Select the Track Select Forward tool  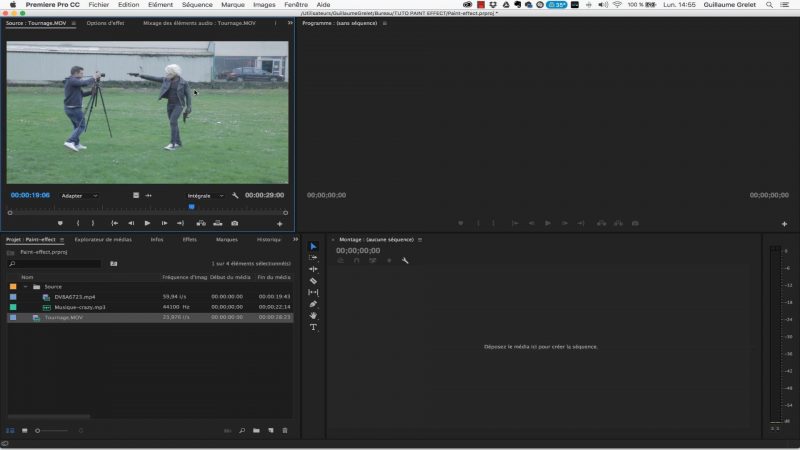tap(313, 258)
